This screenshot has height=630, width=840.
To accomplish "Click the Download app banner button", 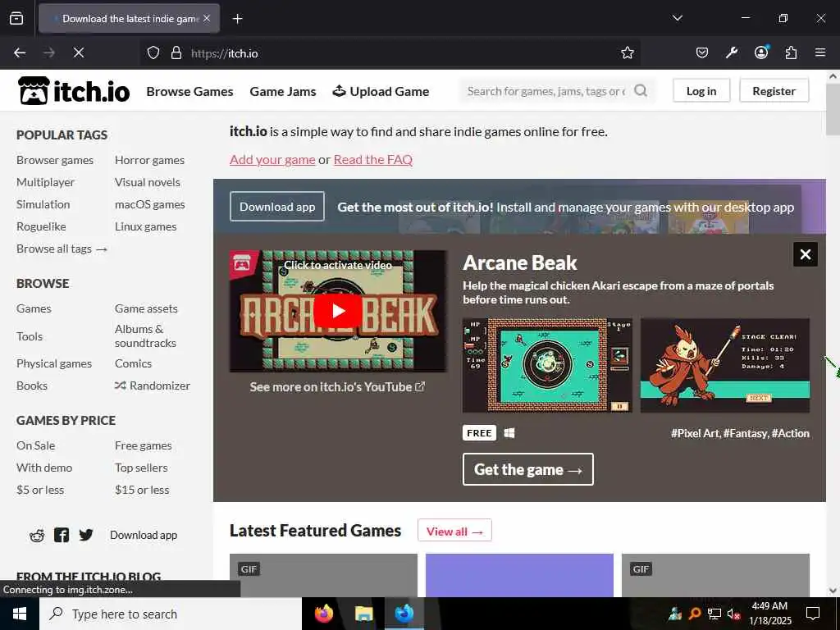I will [x=277, y=207].
